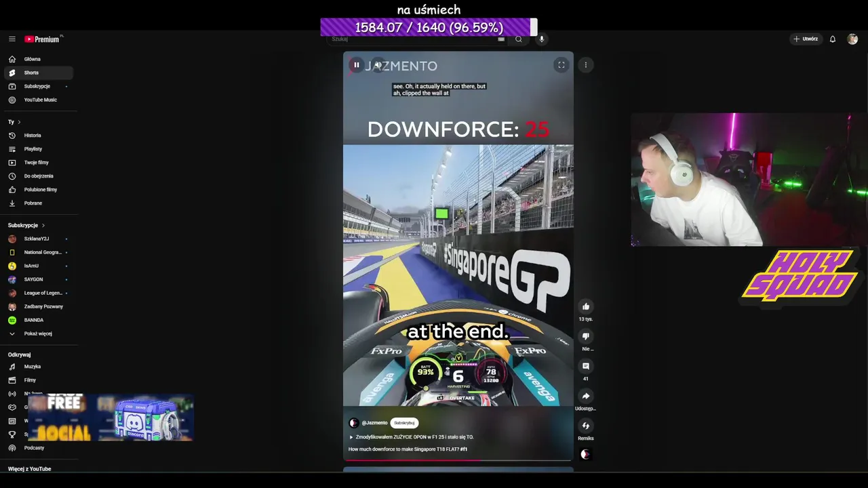Mute the Shorts video volume

pos(378,65)
